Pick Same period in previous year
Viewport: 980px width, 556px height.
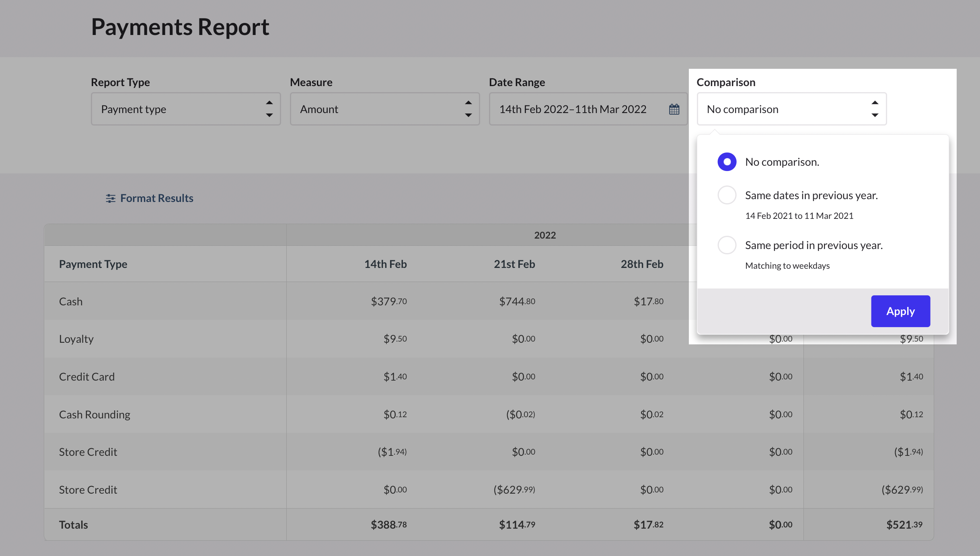pos(727,245)
